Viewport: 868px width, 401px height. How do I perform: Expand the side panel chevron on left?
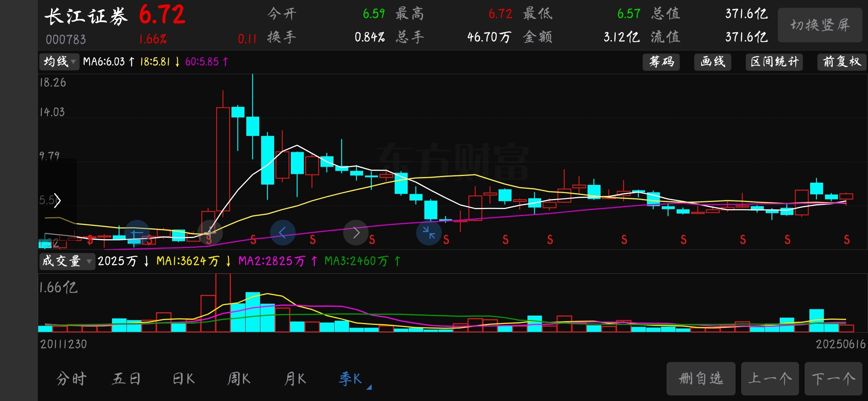(x=57, y=200)
